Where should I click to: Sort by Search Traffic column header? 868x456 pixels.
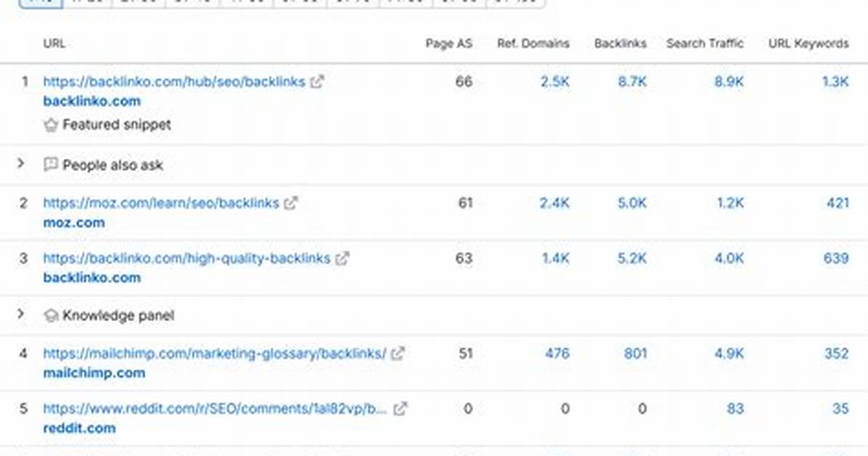(705, 44)
